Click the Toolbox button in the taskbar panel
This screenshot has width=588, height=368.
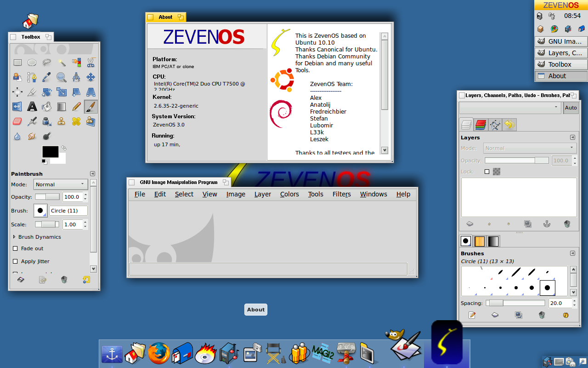[x=561, y=64]
